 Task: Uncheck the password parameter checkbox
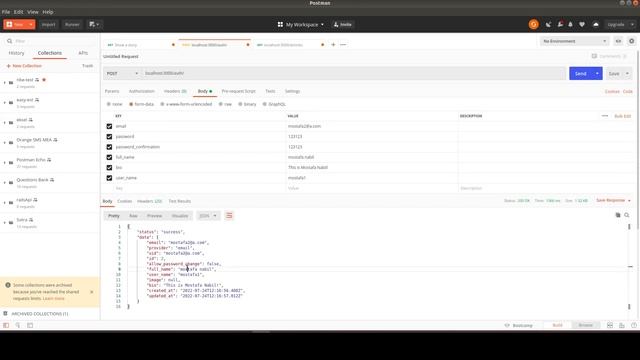(109, 137)
